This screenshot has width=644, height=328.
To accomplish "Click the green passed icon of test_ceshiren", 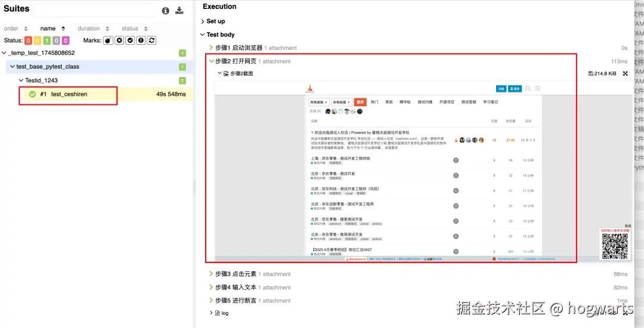I will tap(32, 94).
